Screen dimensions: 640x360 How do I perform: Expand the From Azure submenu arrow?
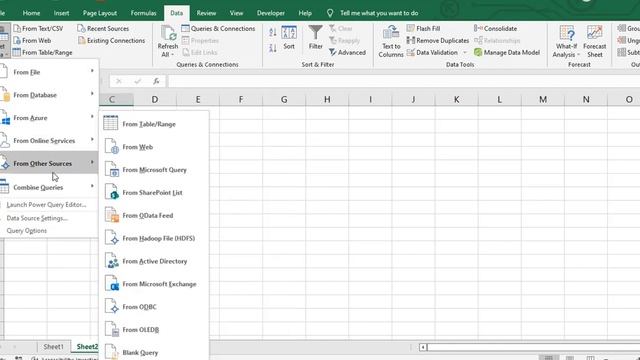tap(92, 117)
